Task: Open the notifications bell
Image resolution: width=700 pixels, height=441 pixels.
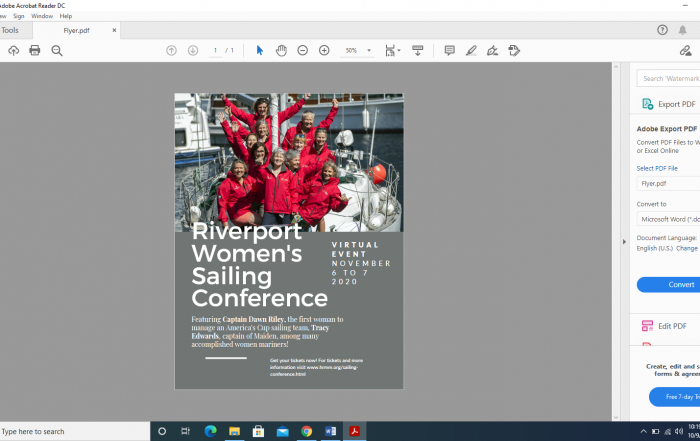Action: (x=683, y=30)
